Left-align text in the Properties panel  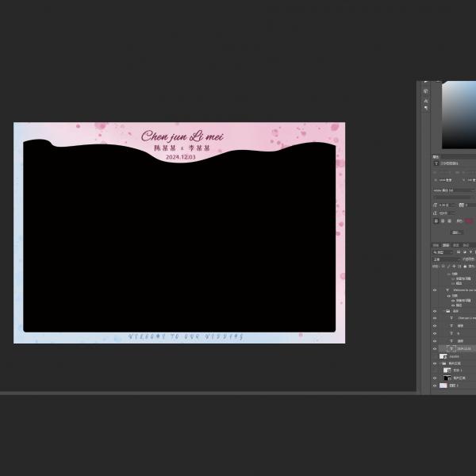436,221
